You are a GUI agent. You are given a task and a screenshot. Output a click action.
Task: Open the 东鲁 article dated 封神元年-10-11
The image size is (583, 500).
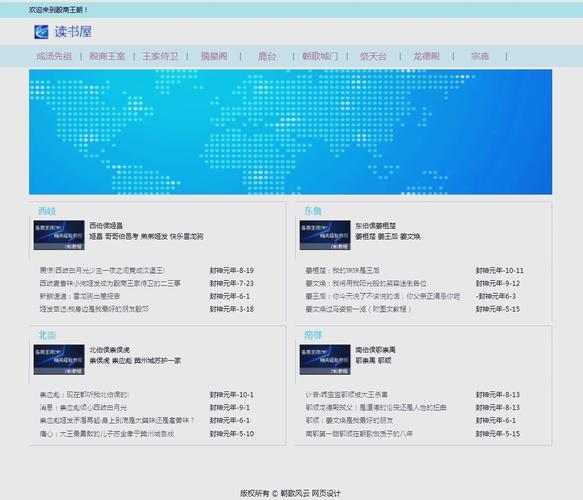pyautogui.click(x=342, y=270)
